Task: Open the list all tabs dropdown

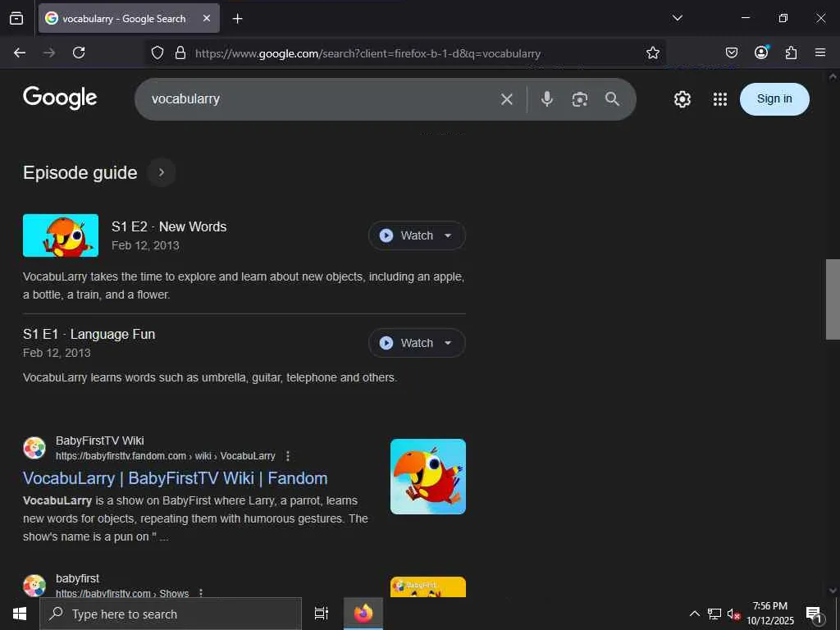Action: [677, 18]
